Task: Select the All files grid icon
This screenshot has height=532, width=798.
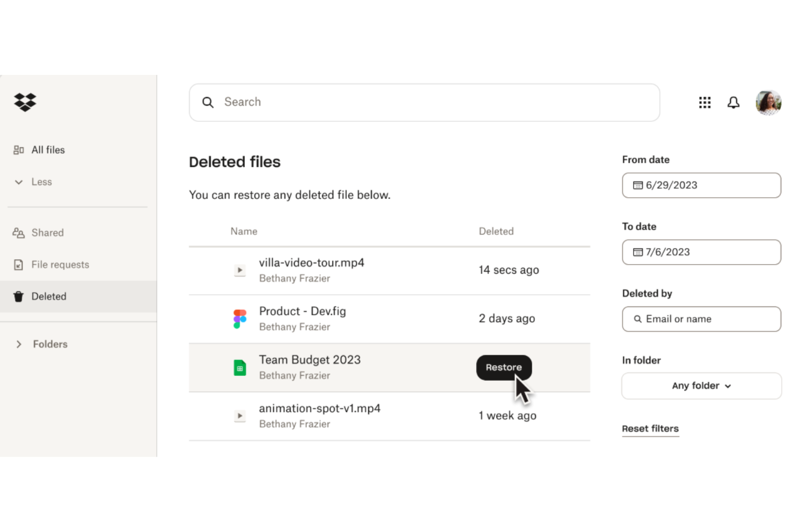Action: click(19, 149)
